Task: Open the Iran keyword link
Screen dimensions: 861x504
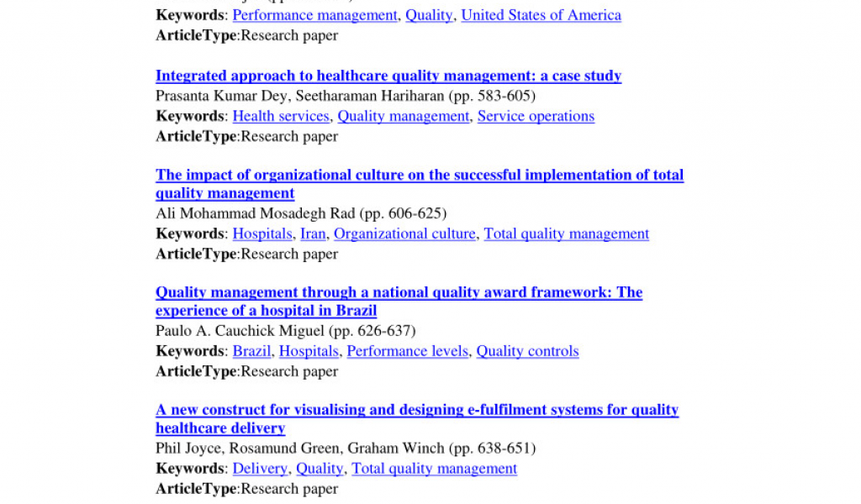Action: click(313, 234)
